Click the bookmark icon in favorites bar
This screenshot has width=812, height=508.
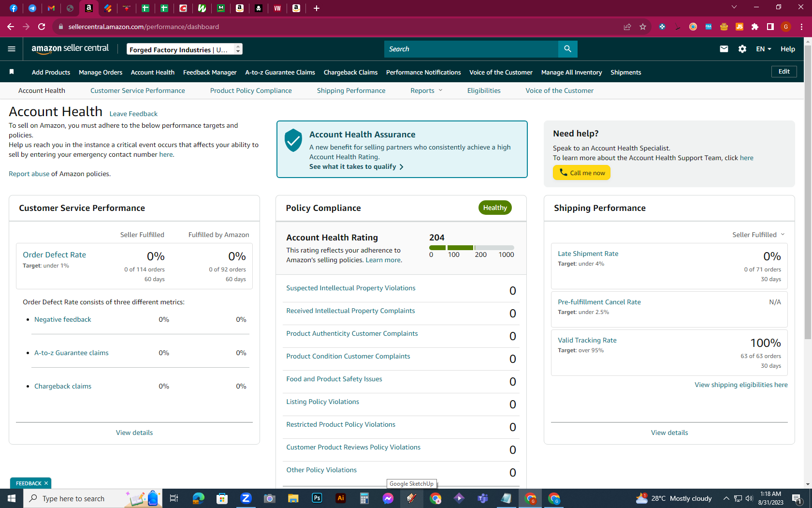(x=12, y=72)
